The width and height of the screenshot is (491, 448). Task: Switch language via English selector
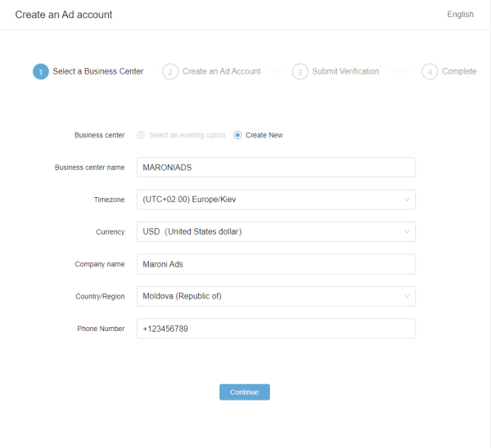pos(460,15)
